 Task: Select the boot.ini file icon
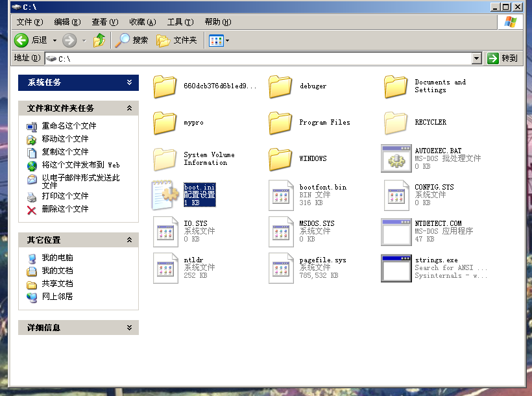(165, 195)
